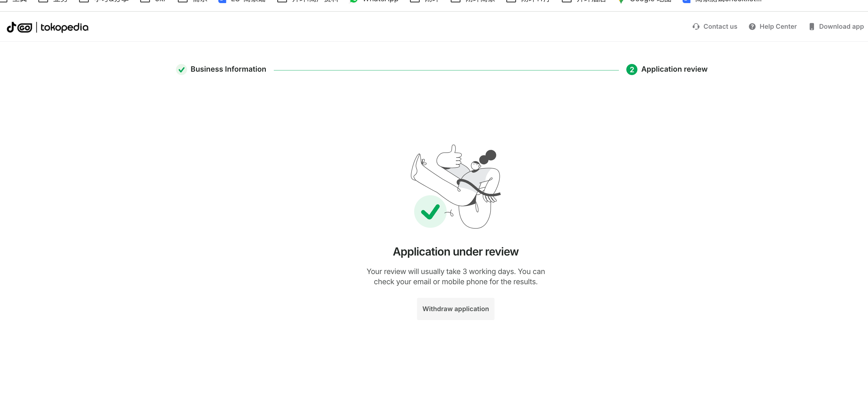Screen dimensions: 868x393
Task: Click the phone icon for Download app
Action: pos(812,27)
